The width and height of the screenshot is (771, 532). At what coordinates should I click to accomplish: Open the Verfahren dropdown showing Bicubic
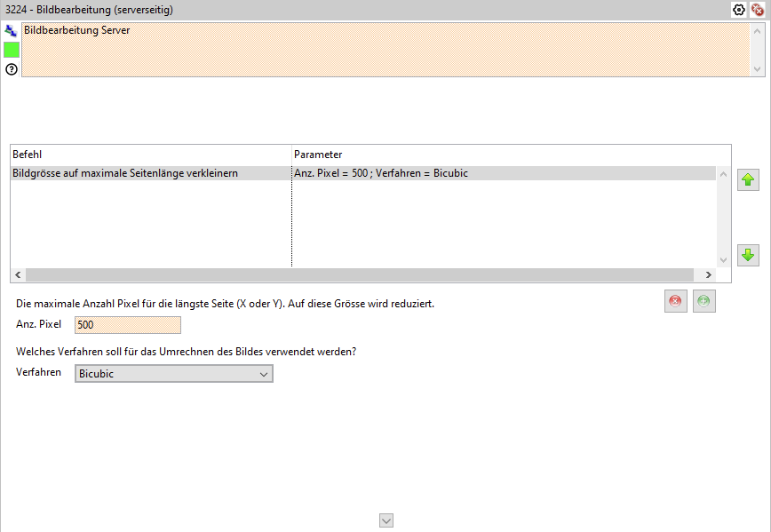point(174,374)
